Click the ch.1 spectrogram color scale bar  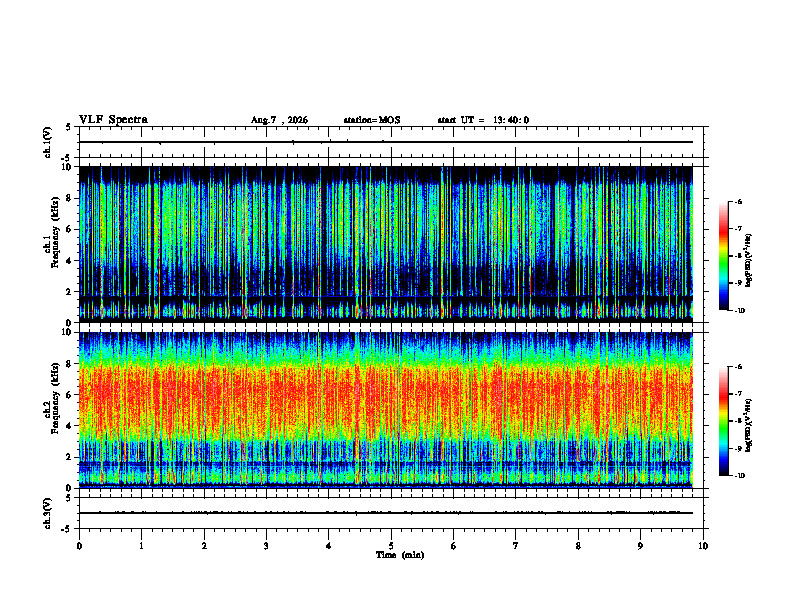pos(723,256)
